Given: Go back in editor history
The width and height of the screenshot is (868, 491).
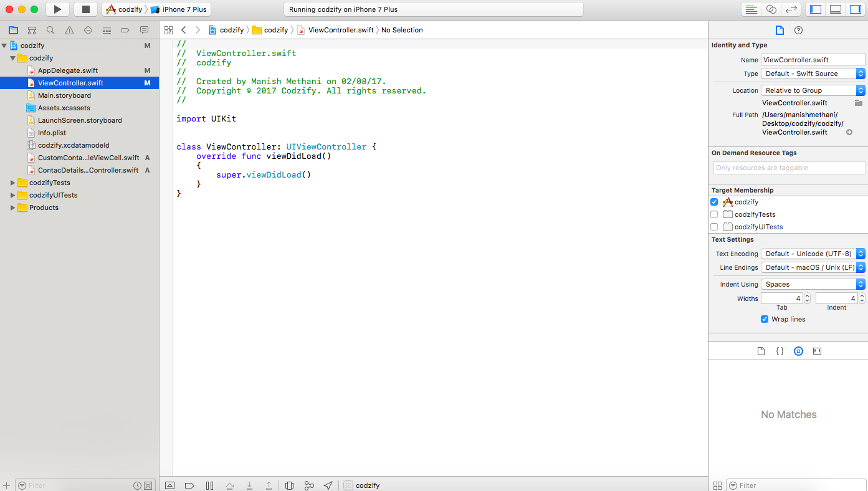Looking at the screenshot, I should [183, 30].
